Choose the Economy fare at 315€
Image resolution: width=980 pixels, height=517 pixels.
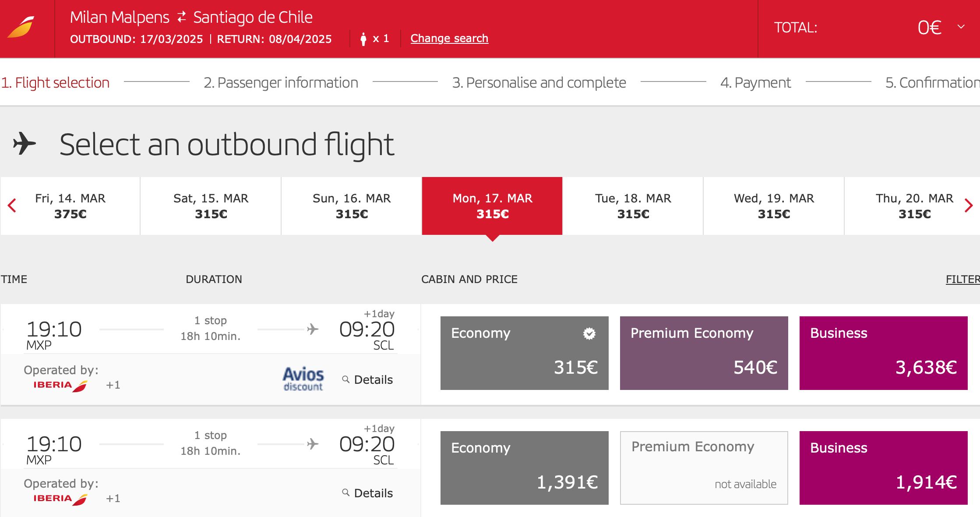pyautogui.click(x=525, y=353)
